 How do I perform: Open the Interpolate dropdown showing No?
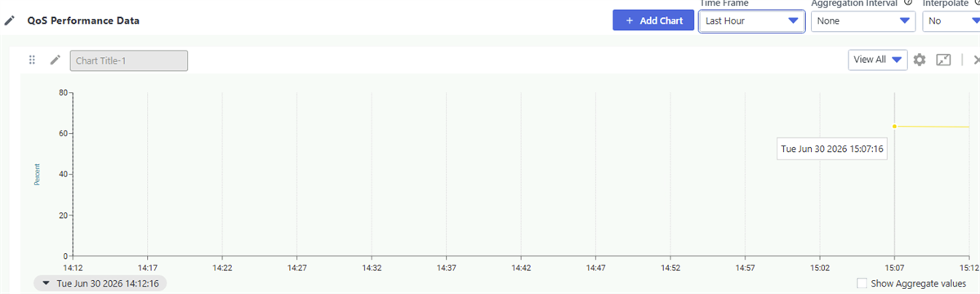(951, 20)
